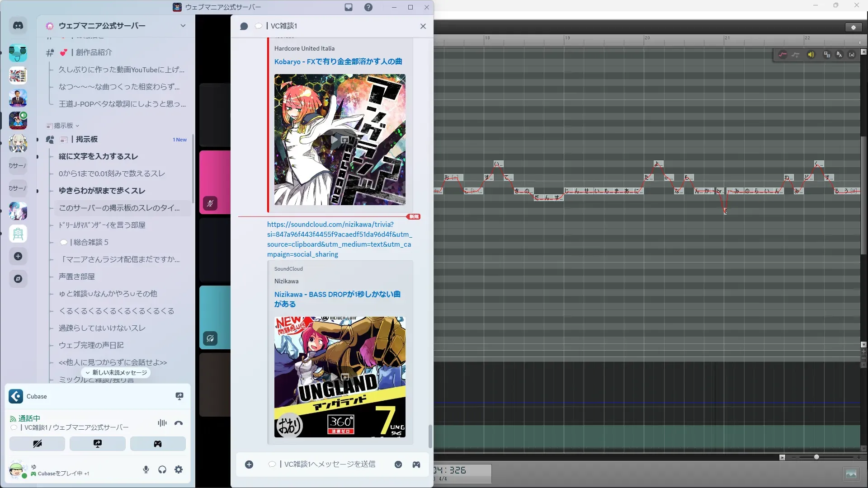Open the VOCALOID editor settings gear button
This screenshot has height=488, width=868.
tap(854, 28)
